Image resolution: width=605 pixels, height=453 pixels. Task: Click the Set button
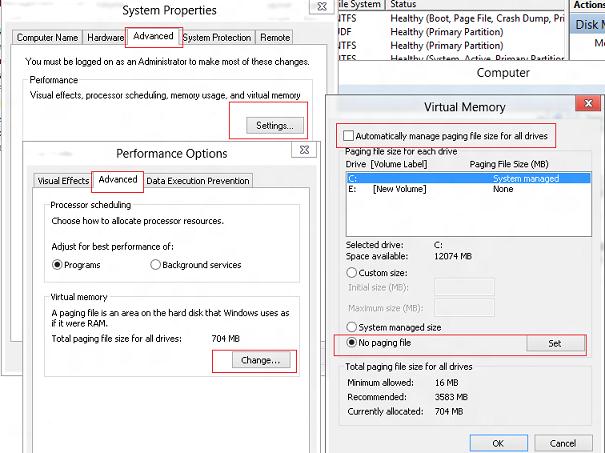pyautogui.click(x=555, y=343)
